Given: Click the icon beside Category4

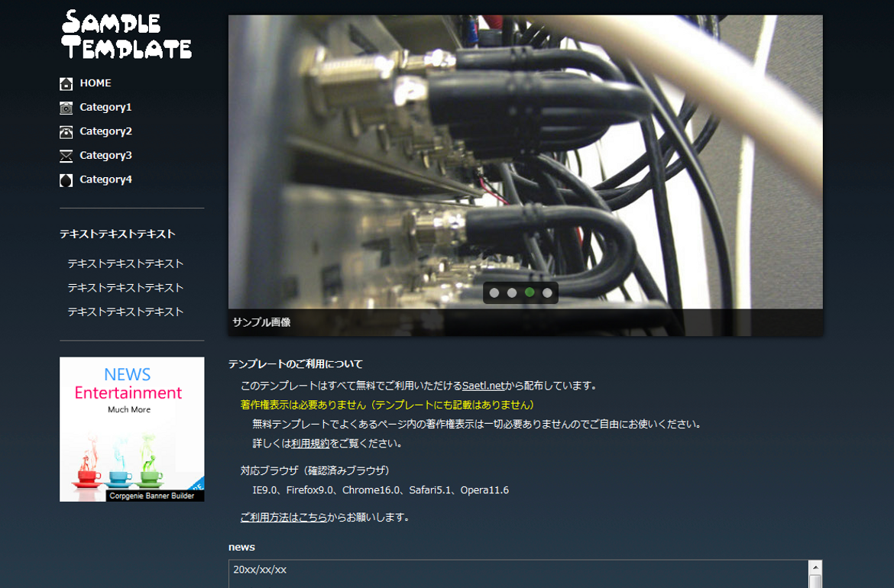Looking at the screenshot, I should coord(66,180).
